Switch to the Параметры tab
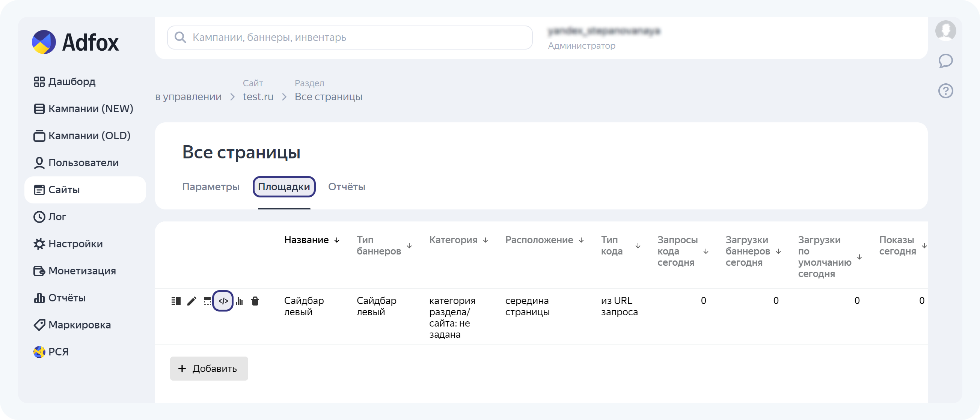980x420 pixels. pyautogui.click(x=211, y=187)
